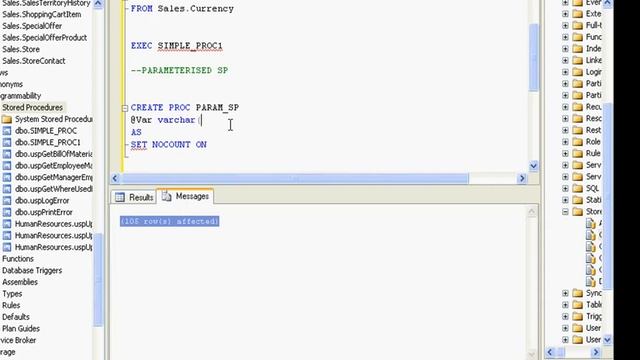Click the editor vertical scrollbar thumb

tap(533, 57)
